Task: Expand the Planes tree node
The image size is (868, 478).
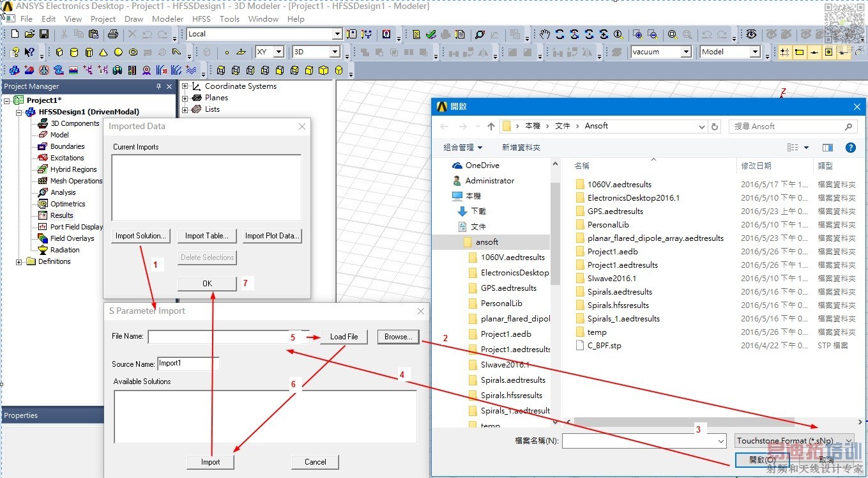Action: tap(185, 98)
